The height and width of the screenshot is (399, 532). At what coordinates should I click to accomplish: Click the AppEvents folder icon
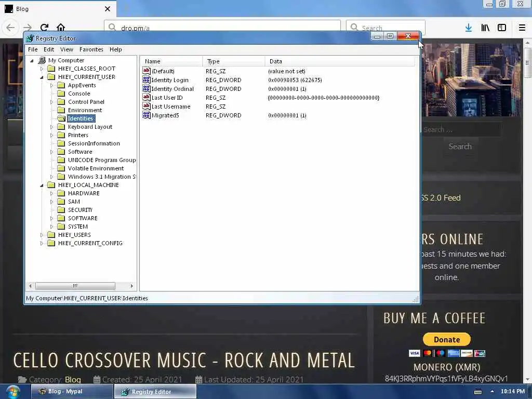tap(61, 85)
